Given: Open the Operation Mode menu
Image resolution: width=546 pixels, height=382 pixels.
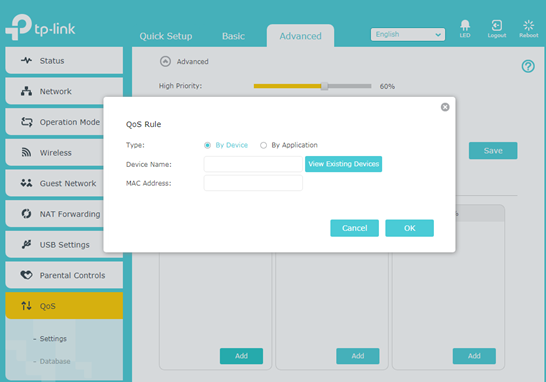Looking at the screenshot, I should coord(54,122).
